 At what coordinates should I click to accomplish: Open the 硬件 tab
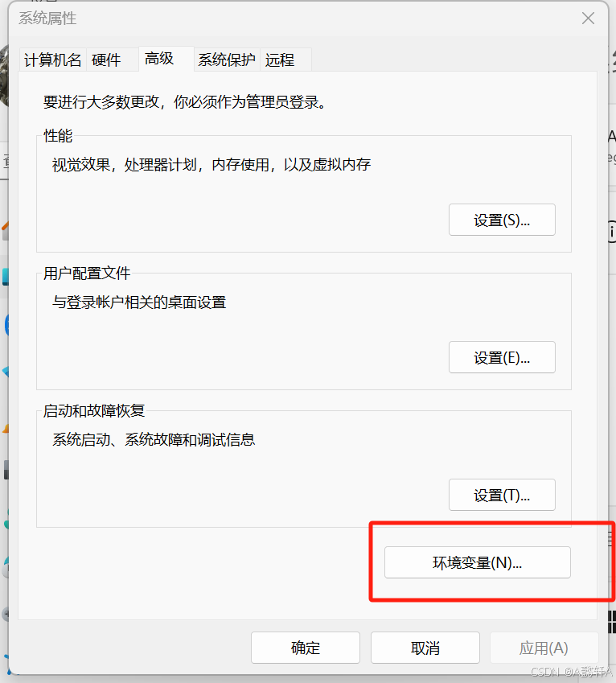[106, 60]
